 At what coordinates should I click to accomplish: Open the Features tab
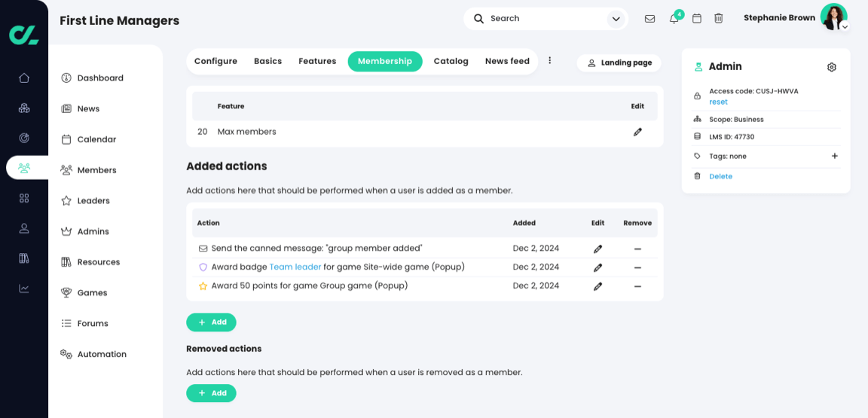click(317, 62)
